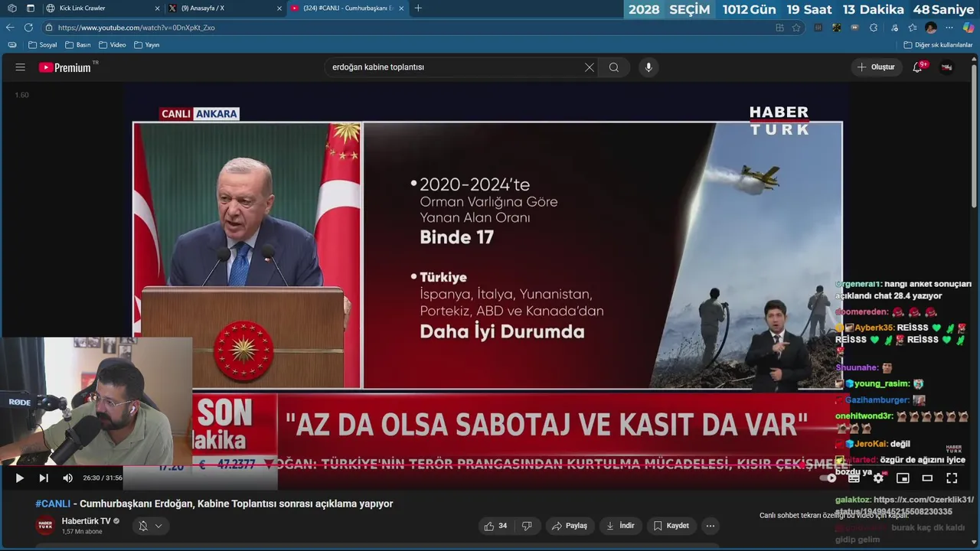Image resolution: width=980 pixels, height=551 pixels.
Task: Go to YouTube Premium home logo
Action: [65, 67]
